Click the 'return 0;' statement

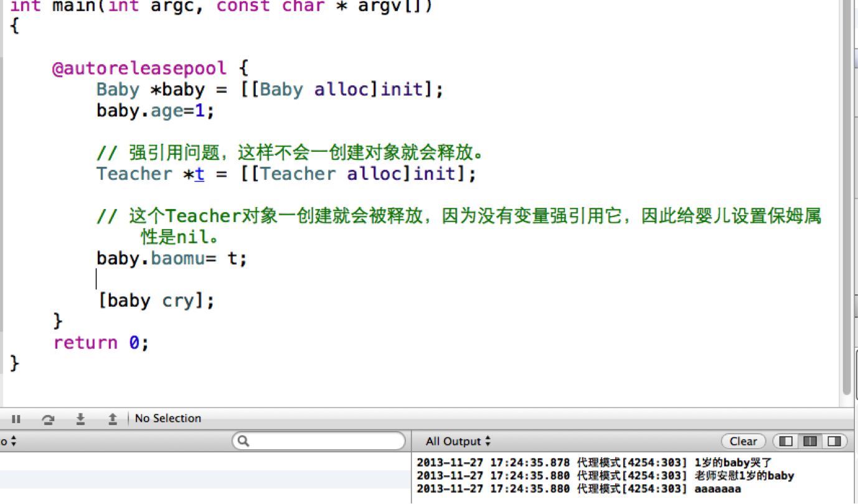(x=101, y=343)
